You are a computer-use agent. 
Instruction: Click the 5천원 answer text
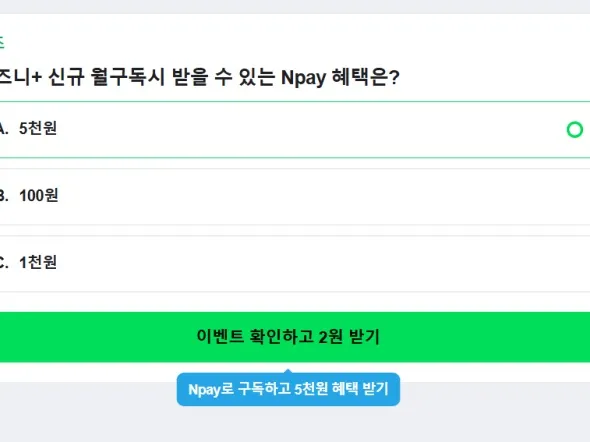tap(38, 128)
